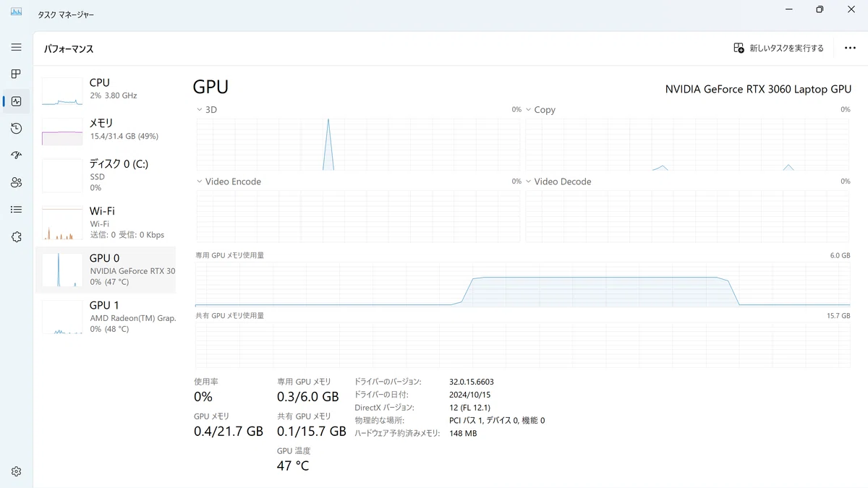Select CPU in the performance list
868x488 pixels.
point(106,90)
